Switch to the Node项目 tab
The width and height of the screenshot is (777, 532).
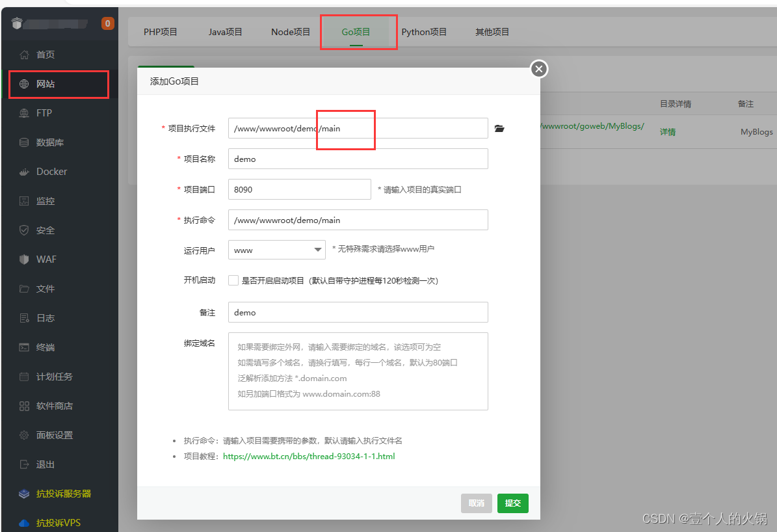pos(290,31)
